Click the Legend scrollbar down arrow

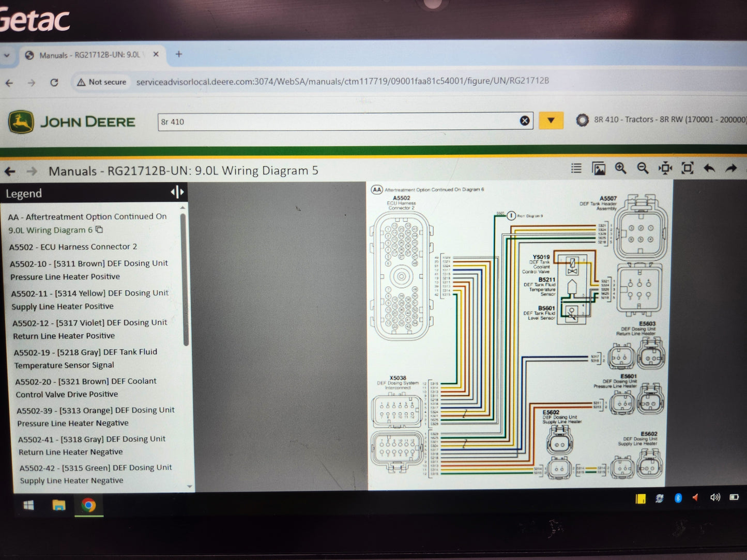point(189,486)
